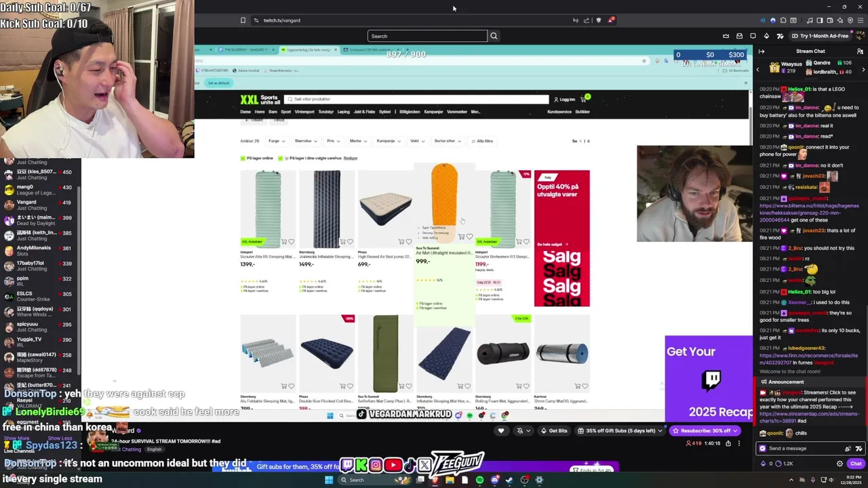This screenshot has height=488, width=868.
Task: Open Merke filter dropdown
Action: [358, 141]
